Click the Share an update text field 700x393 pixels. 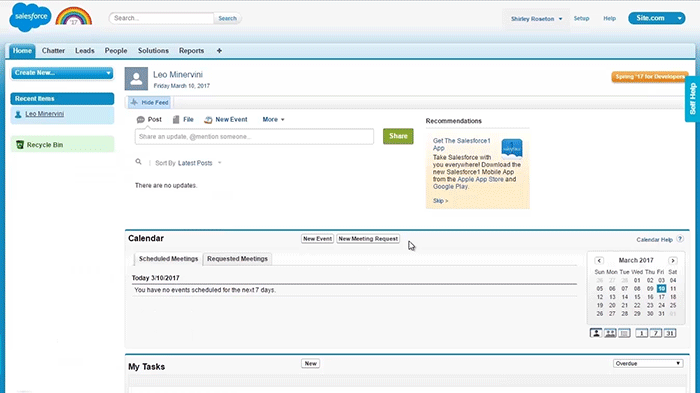click(x=254, y=137)
